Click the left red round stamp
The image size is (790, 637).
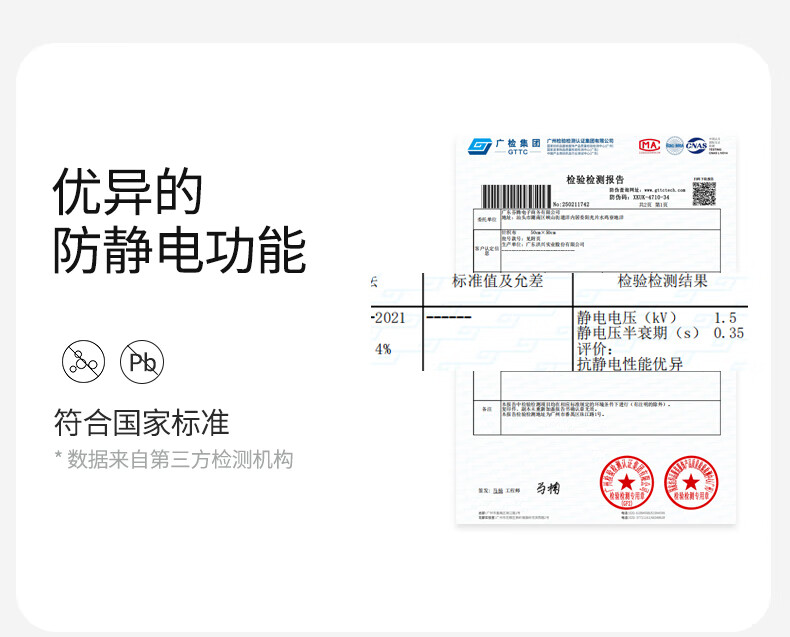click(626, 483)
